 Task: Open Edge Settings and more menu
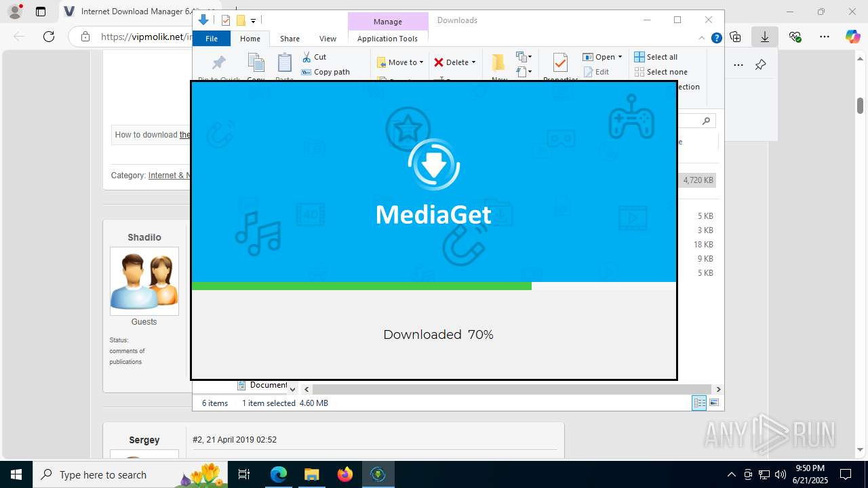pyautogui.click(x=824, y=37)
